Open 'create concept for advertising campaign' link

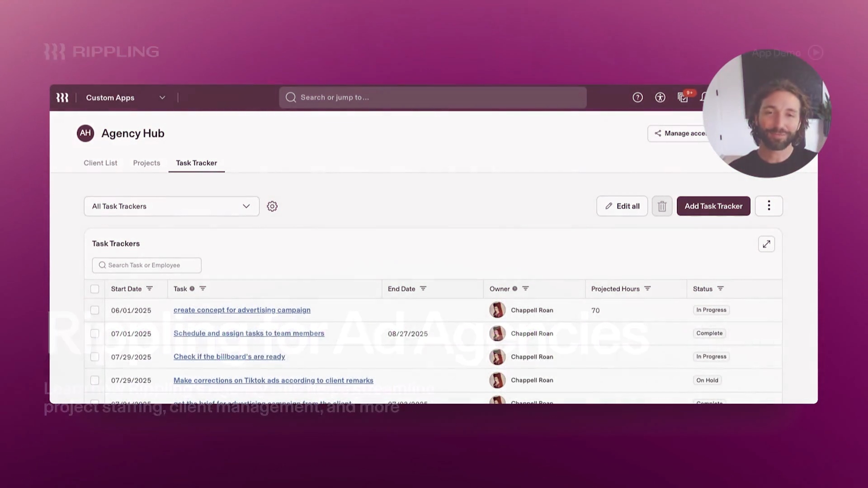(242, 310)
